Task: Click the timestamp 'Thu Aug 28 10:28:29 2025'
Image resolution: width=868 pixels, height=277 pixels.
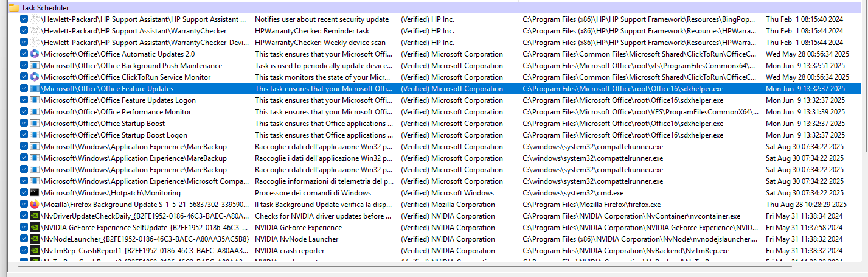Action: [x=806, y=205]
